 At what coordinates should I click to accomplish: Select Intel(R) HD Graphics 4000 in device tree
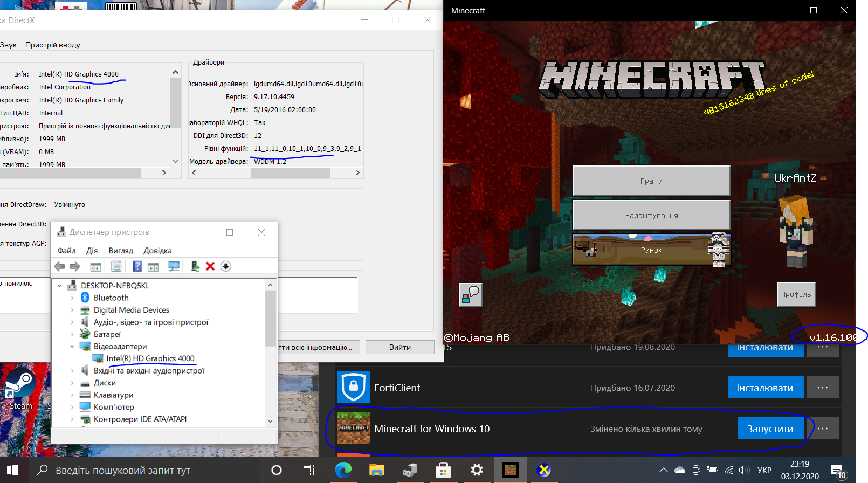150,358
